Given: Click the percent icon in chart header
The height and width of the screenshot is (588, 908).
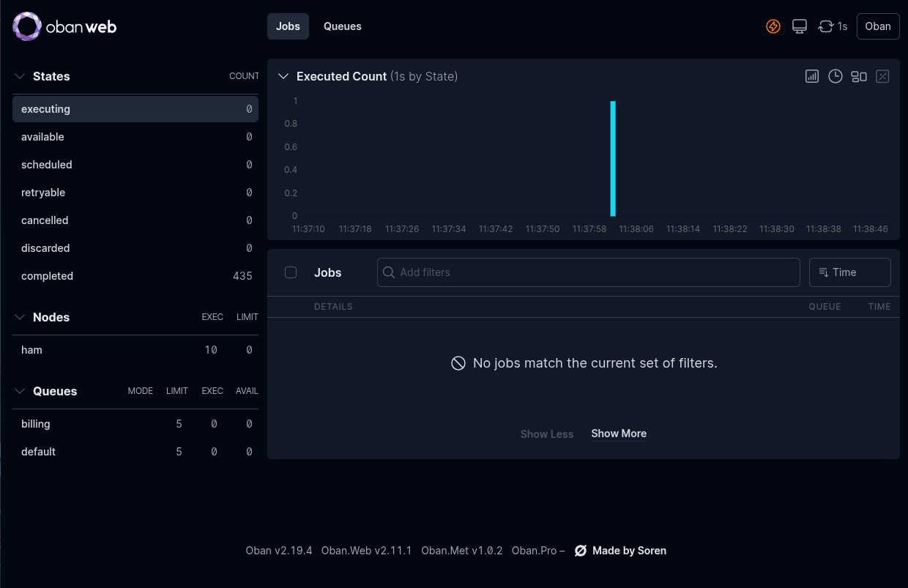Looking at the screenshot, I should coord(882,76).
